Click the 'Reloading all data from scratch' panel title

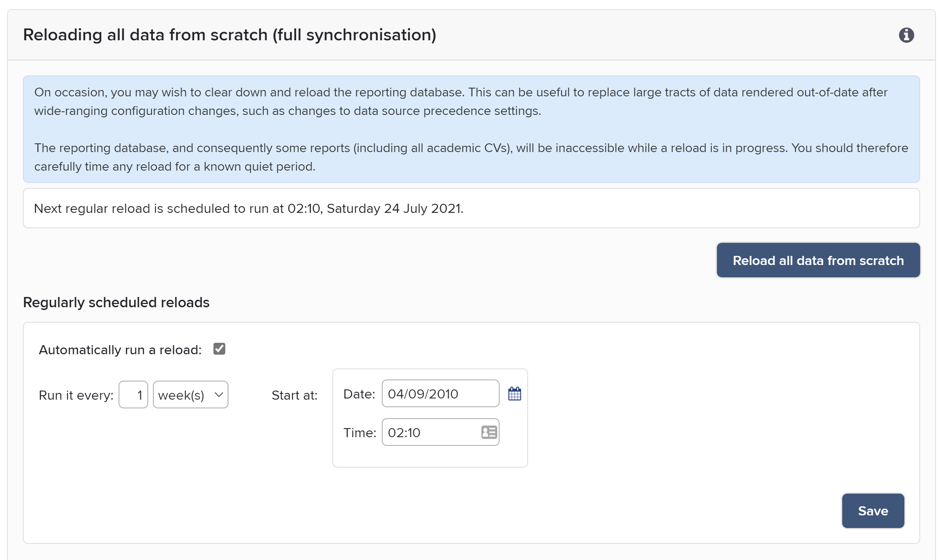coord(230,35)
